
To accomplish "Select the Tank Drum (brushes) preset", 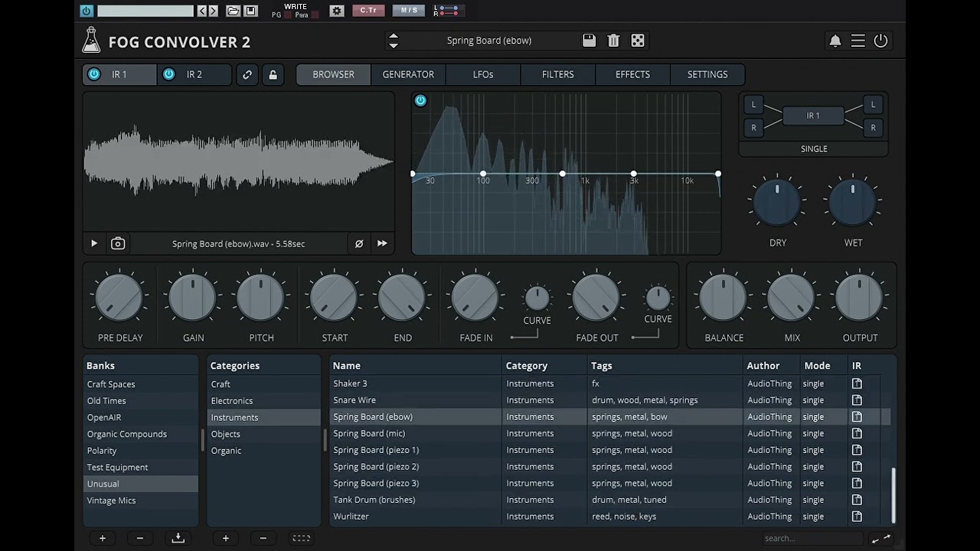I will point(610,500).
